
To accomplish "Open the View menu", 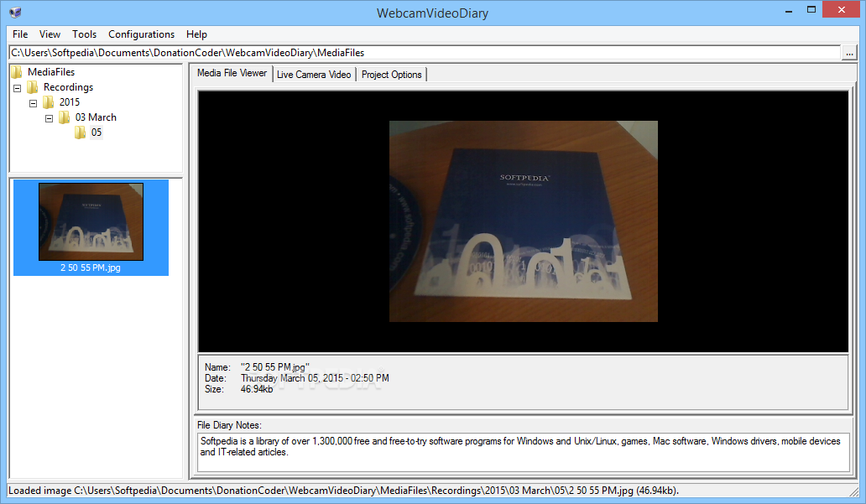I will (50, 34).
